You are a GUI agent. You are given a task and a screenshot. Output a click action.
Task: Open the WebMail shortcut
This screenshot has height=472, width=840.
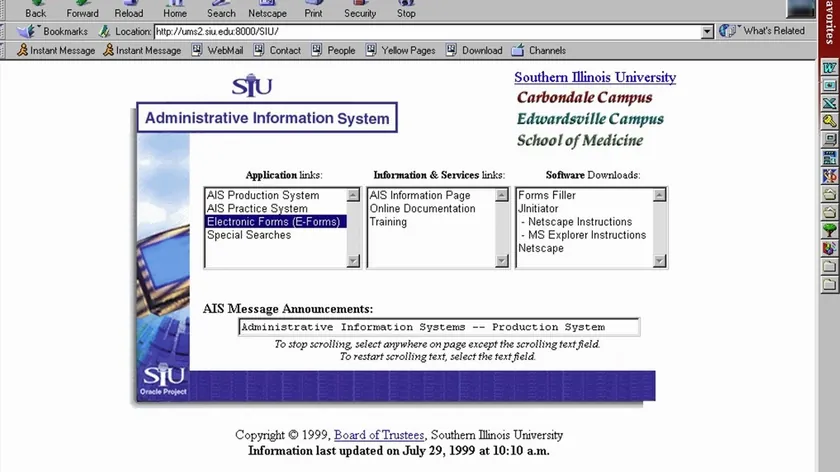click(218, 50)
